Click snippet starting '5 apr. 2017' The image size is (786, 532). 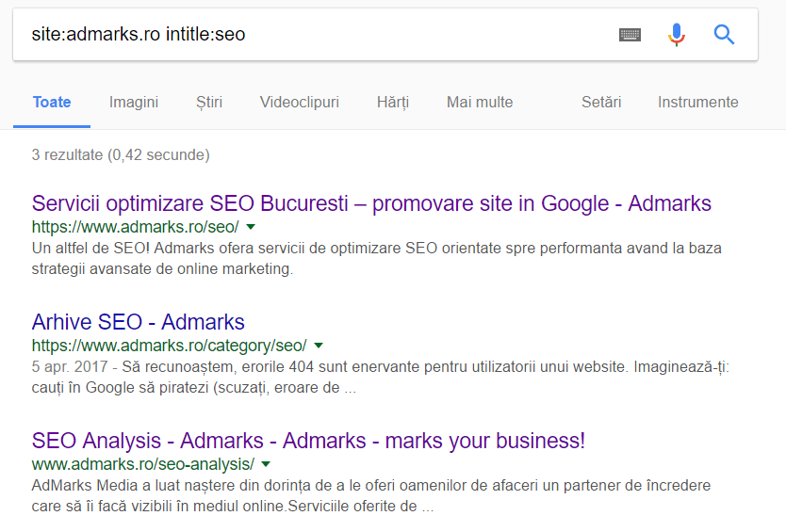point(381,378)
